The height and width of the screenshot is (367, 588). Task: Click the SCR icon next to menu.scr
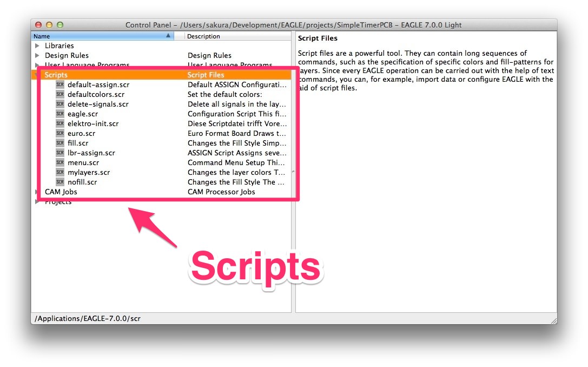coord(60,162)
